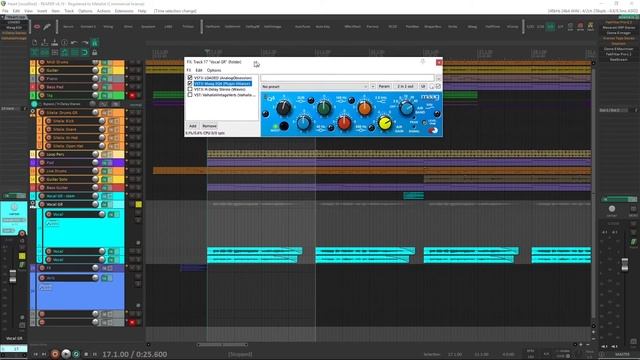Image resolution: width=640 pixels, height=360 pixels.
Task: Click the open project icon in toolbar
Action: click(x=44, y=42)
